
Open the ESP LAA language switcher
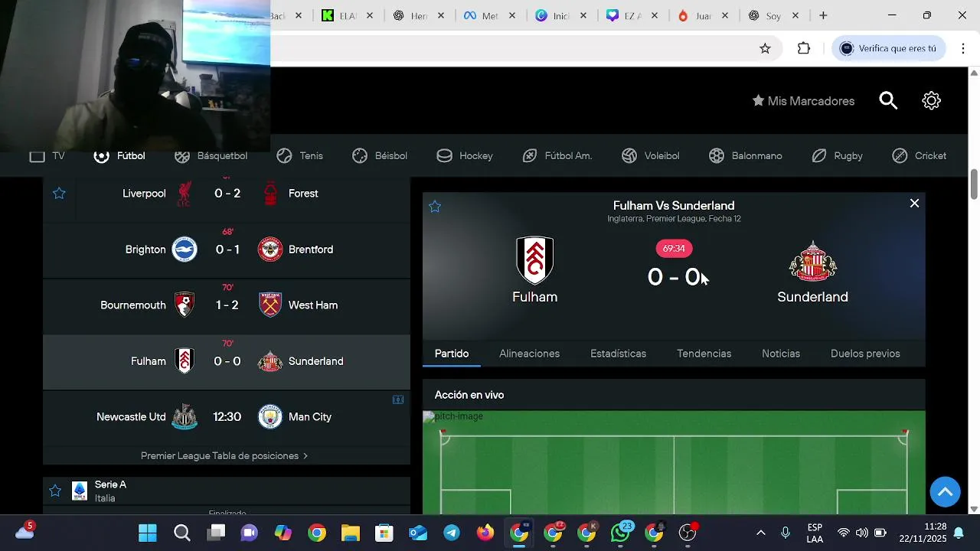pyautogui.click(x=815, y=533)
